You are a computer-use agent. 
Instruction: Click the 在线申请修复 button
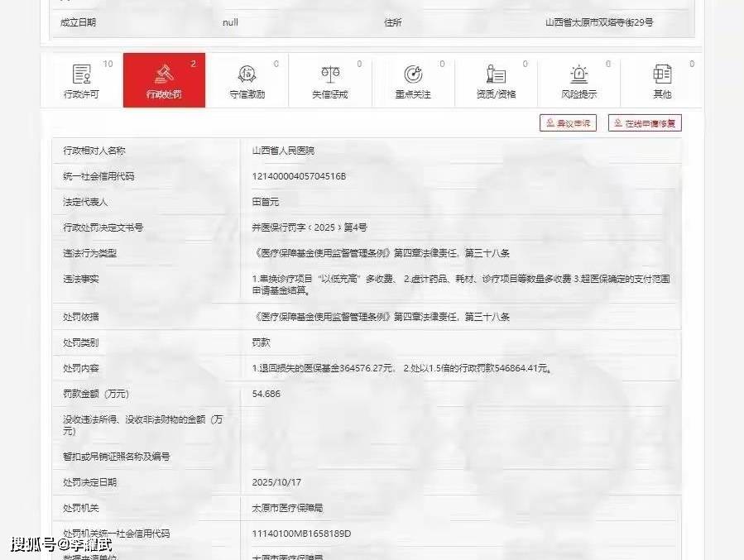[645, 123]
